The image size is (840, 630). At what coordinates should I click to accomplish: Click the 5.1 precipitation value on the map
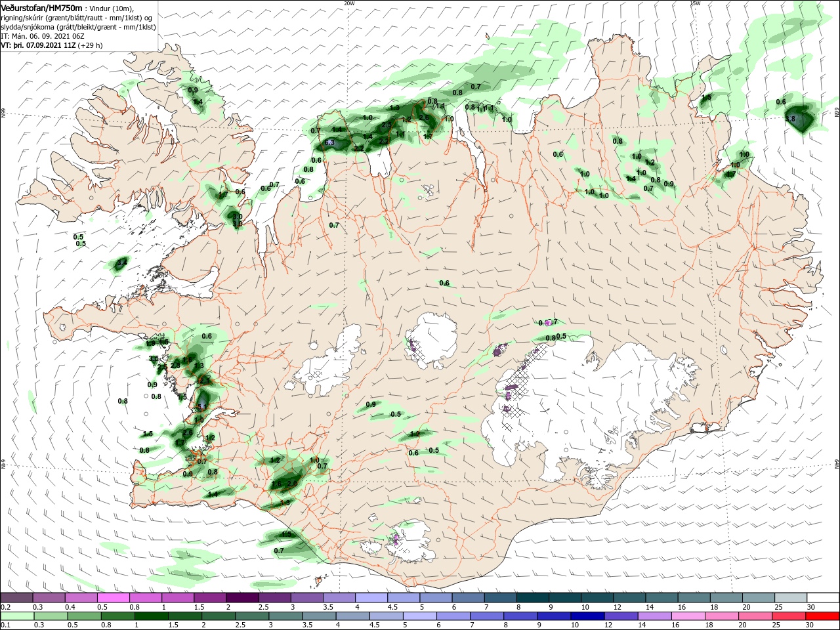click(x=201, y=407)
